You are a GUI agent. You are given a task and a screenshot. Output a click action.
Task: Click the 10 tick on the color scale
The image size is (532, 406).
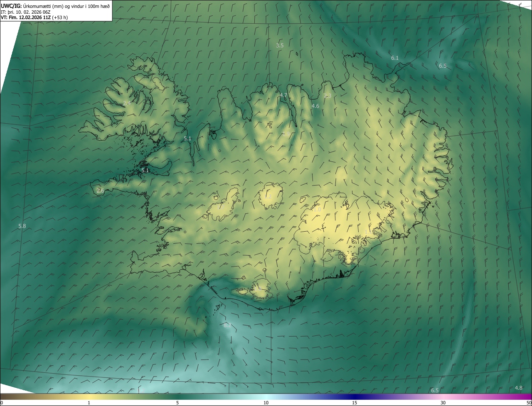[266, 403]
